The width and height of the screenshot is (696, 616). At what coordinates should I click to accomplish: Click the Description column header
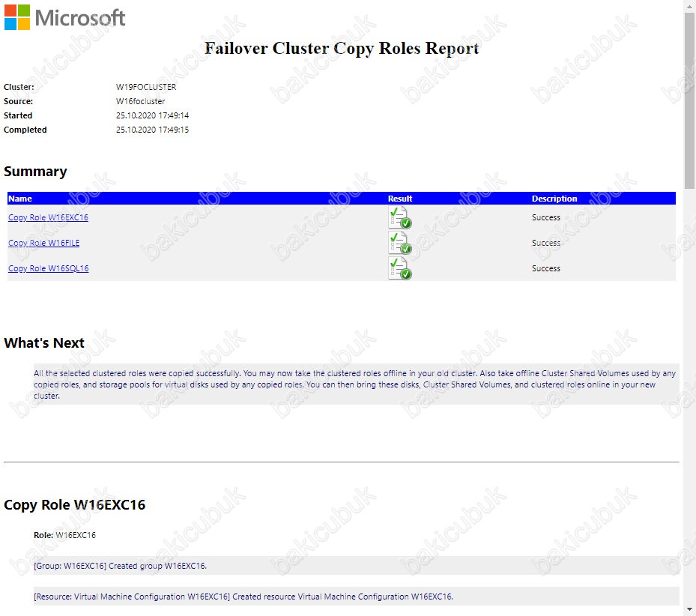point(554,199)
